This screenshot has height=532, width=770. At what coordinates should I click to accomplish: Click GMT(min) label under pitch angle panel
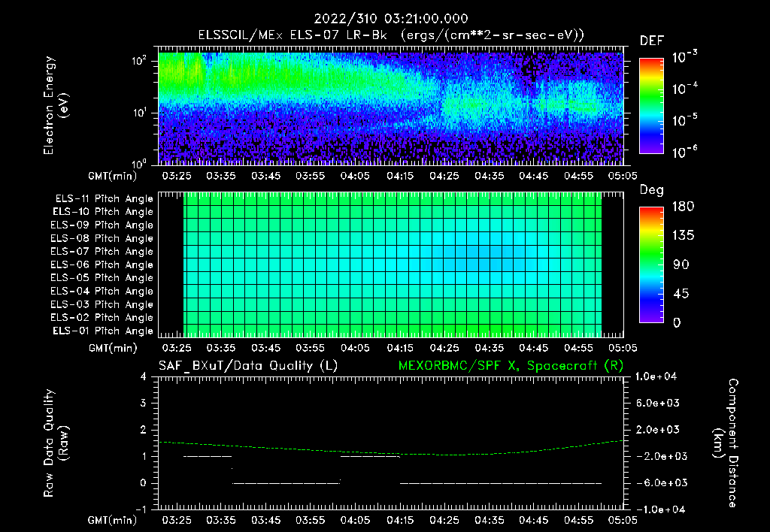113,349
